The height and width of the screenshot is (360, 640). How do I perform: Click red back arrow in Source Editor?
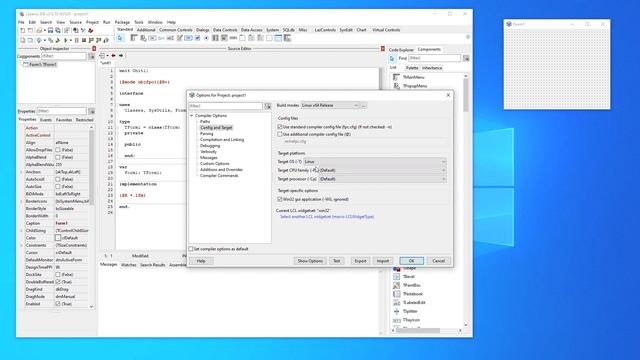pos(113,56)
